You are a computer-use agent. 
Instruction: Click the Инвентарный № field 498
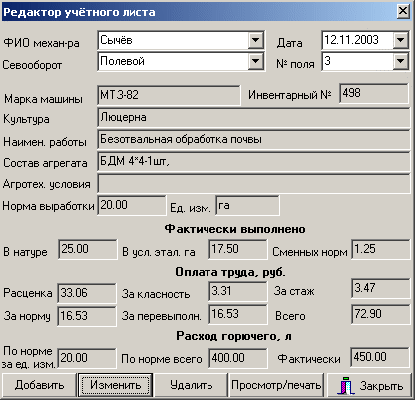coord(374,93)
